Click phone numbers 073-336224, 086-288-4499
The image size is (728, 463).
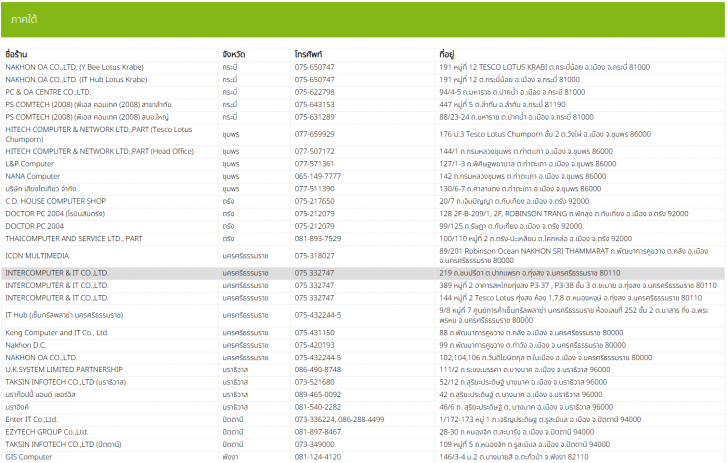click(339, 419)
